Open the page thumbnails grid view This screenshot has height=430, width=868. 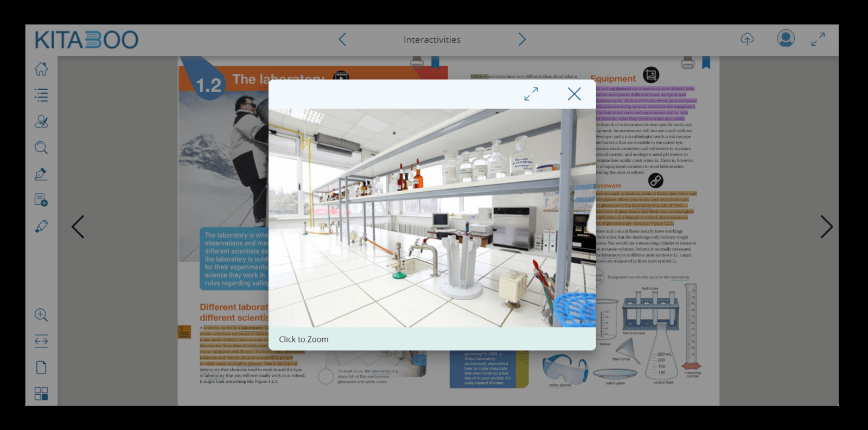pos(41,394)
